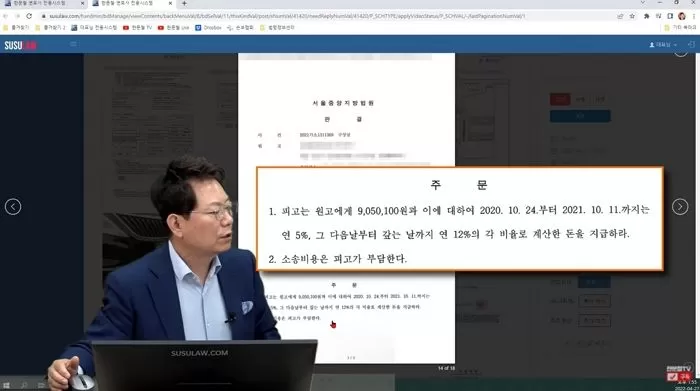Open the 즐겨찾기 2 bookmark folder
Image resolution: width=700 pixels, height=391 pixels.
[50, 28]
